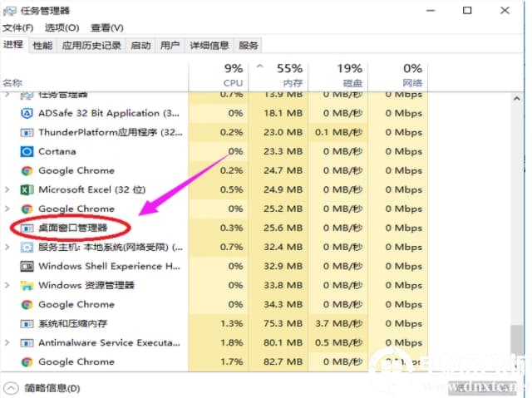Sort by the 磁盘 column header
532x398 pixels.
click(x=338, y=76)
